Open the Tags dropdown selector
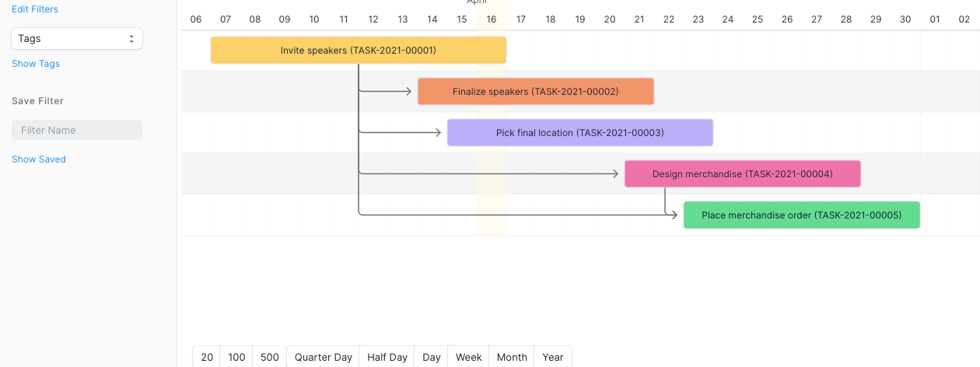The height and width of the screenshot is (367, 980). [x=77, y=39]
